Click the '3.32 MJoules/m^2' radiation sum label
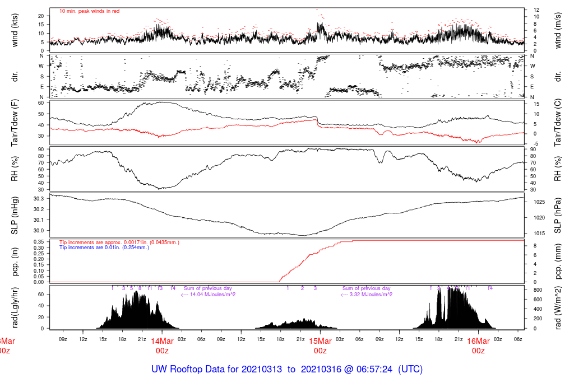The image size is (574, 392). click(x=367, y=295)
